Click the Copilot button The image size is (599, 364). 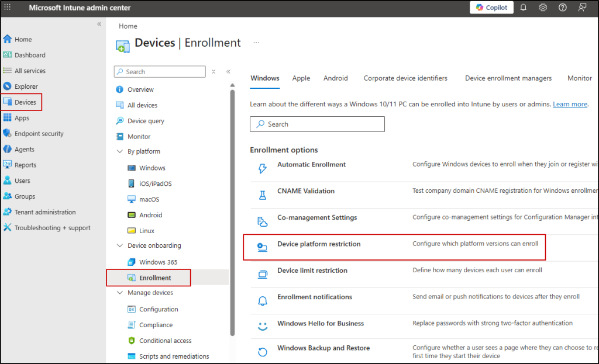(491, 8)
